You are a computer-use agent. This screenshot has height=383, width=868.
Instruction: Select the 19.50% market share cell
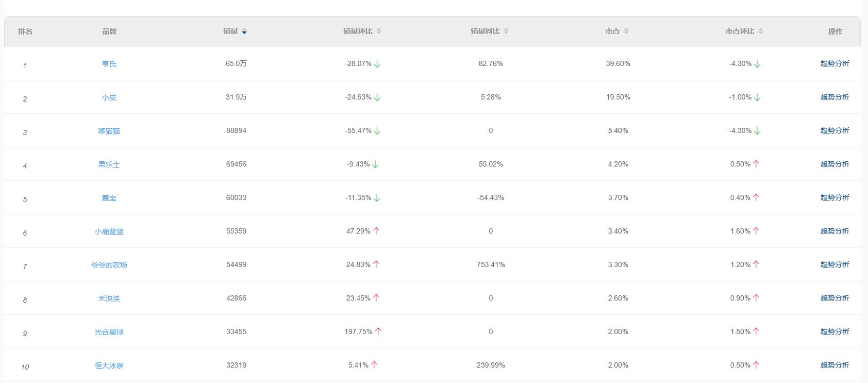618,97
